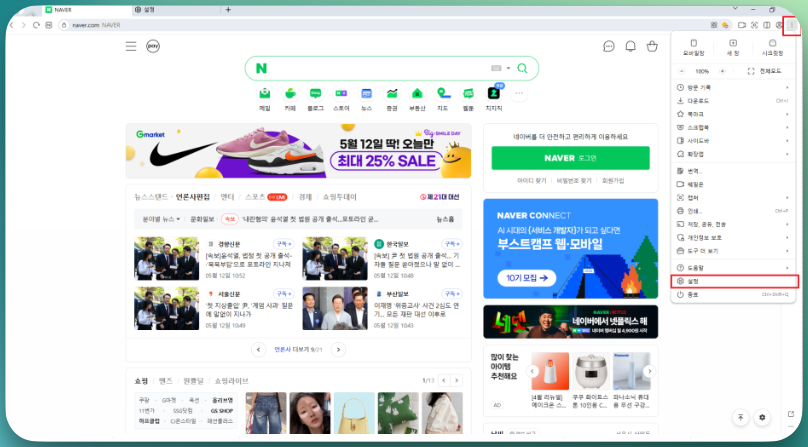This screenshot has height=447, width=808.
Task: Open a new window (새 창) from menu
Action: click(733, 47)
